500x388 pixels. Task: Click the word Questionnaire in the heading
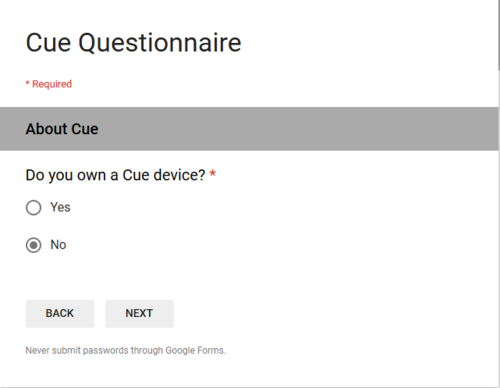[x=160, y=43]
